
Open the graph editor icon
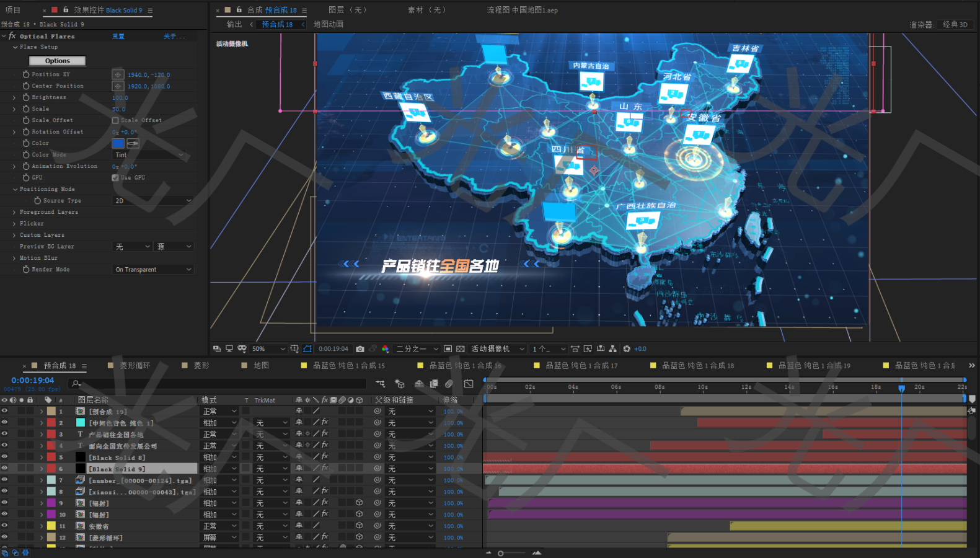click(x=469, y=384)
